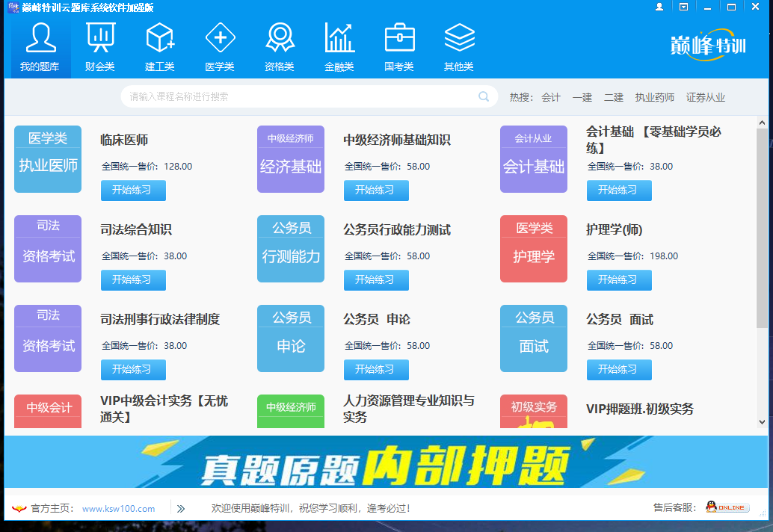Select the 财会类 category icon
The height and width of the screenshot is (532, 773).
(100, 47)
